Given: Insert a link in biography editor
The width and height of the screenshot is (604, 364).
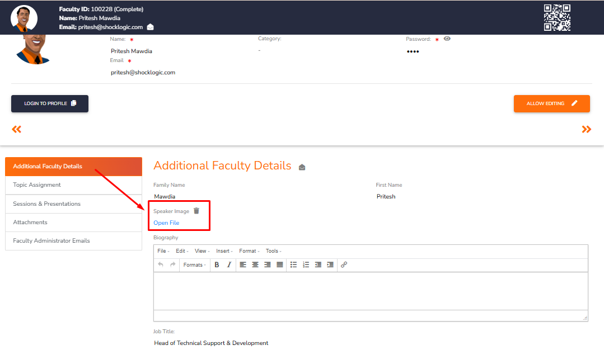Looking at the screenshot, I should 344,264.
